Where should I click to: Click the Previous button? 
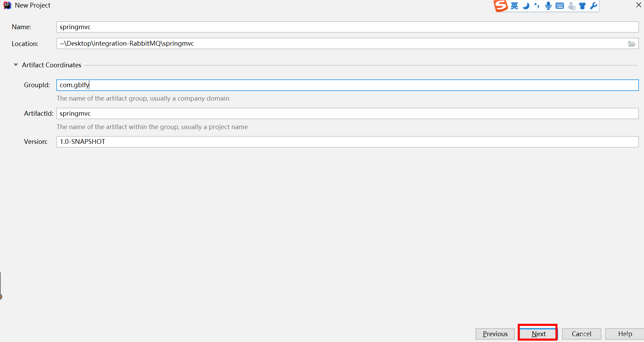495,334
